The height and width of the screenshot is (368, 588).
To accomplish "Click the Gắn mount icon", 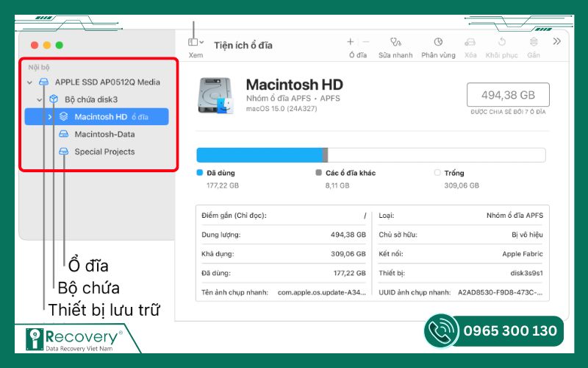I will pyautogui.click(x=534, y=42).
